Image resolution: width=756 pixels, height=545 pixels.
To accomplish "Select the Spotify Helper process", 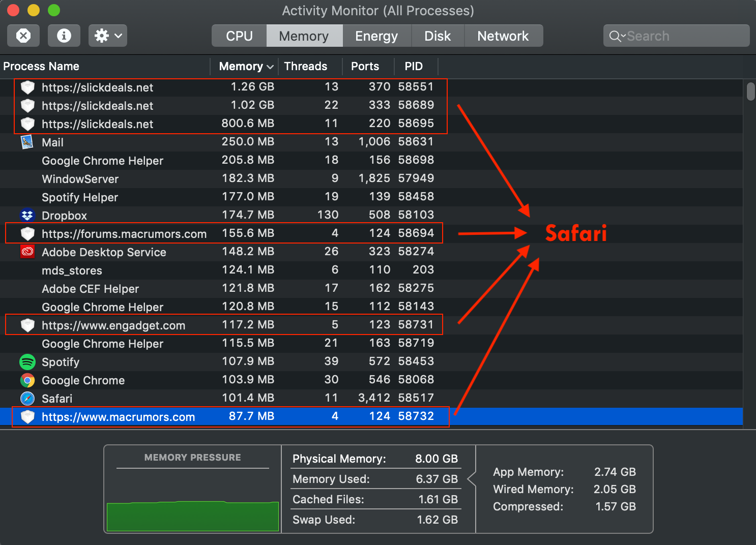I will [x=371, y=197].
